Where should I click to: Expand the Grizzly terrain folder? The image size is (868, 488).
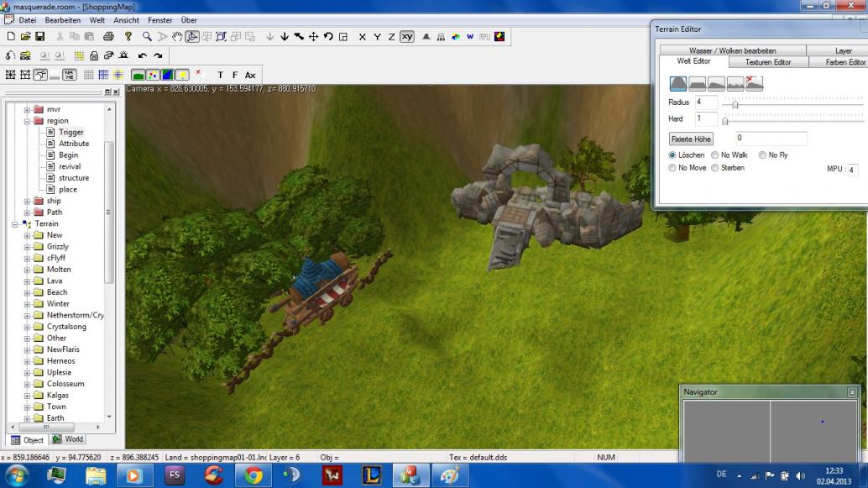tap(27, 247)
